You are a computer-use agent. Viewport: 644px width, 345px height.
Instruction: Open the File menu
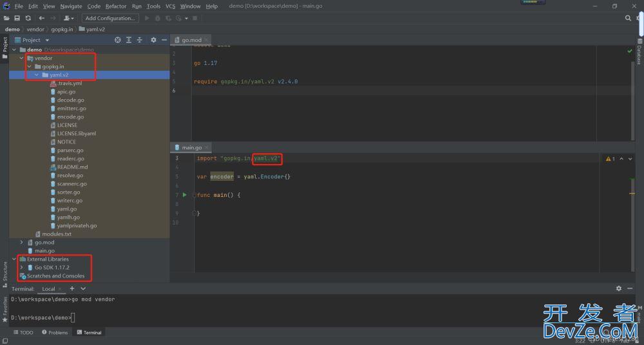tap(19, 6)
